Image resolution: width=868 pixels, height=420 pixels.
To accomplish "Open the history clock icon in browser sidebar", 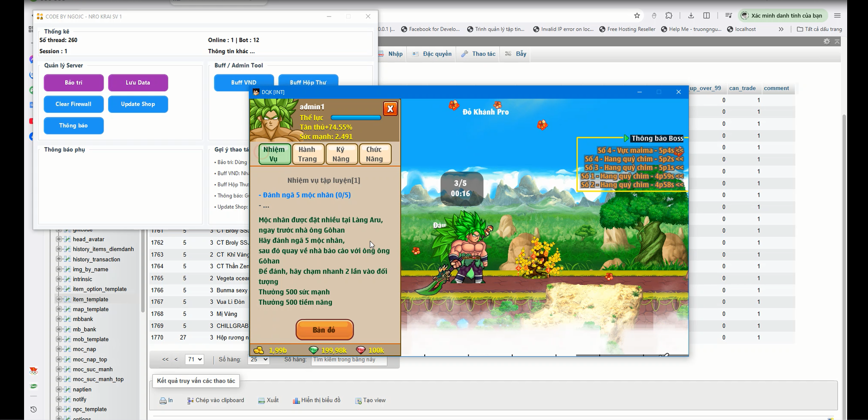I will click(33, 409).
